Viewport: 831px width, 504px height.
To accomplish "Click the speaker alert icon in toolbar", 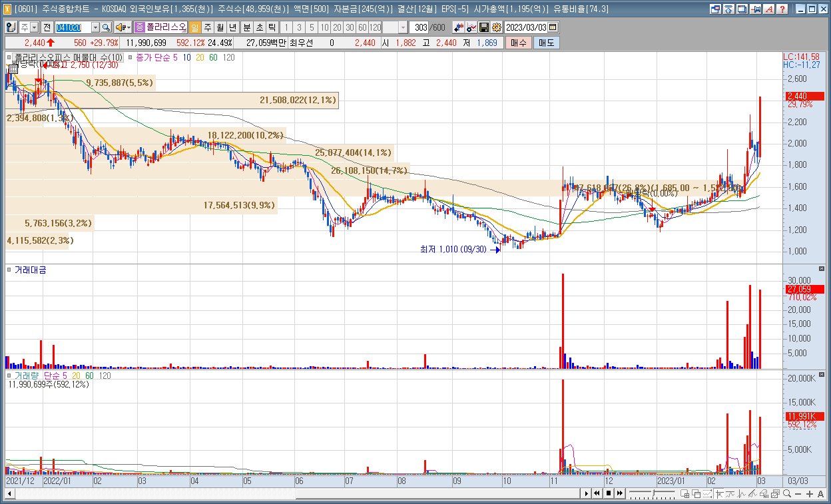I will click(x=120, y=27).
